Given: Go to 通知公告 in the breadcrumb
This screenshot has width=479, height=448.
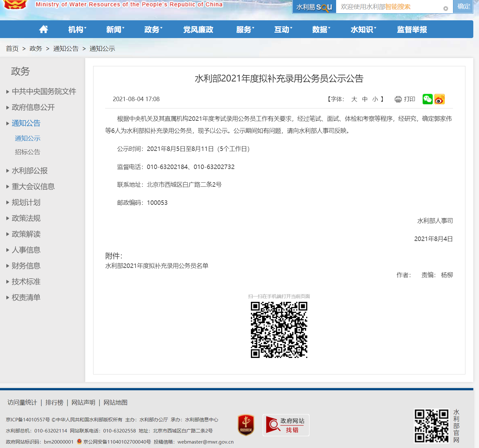Looking at the screenshot, I should (66, 49).
